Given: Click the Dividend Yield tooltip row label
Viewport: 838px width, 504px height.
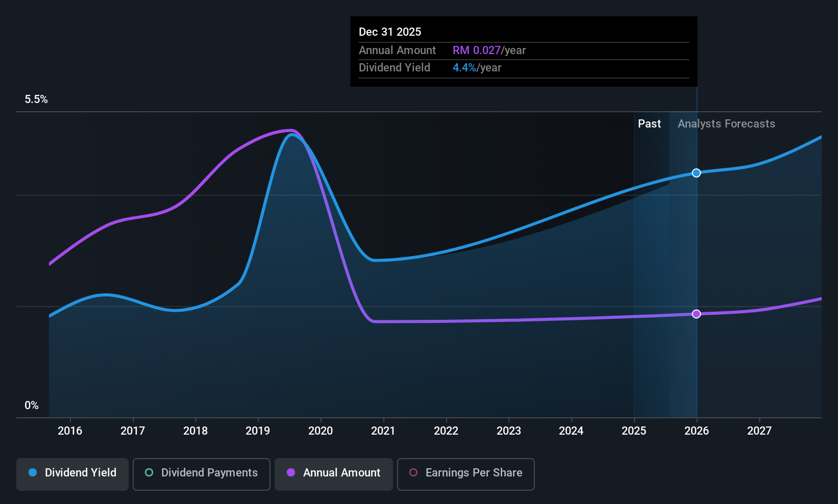Looking at the screenshot, I should 395,68.
